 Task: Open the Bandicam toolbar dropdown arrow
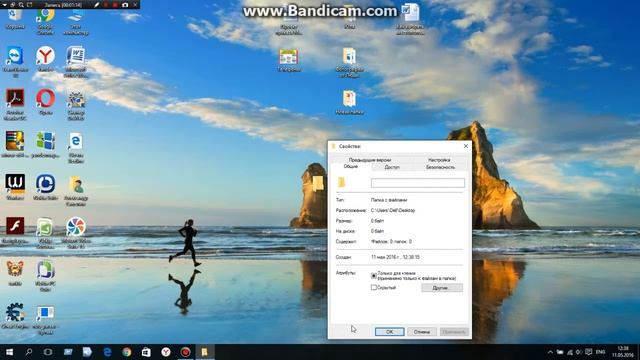click(5, 5)
